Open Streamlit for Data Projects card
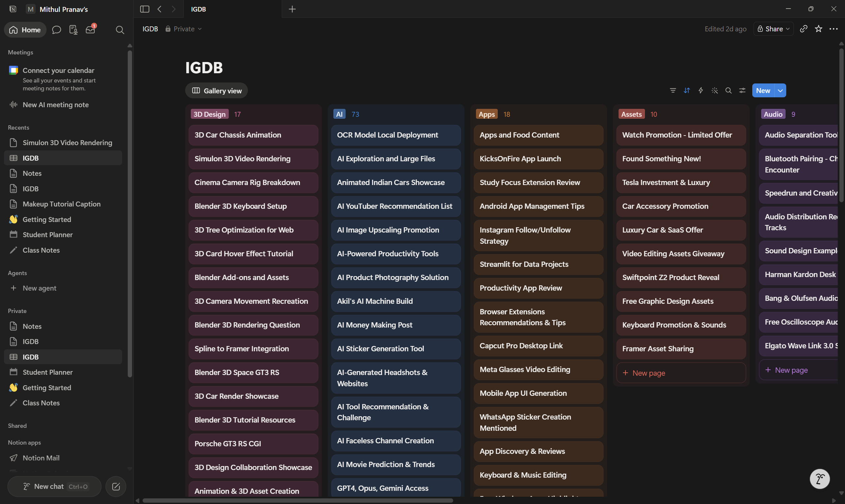 click(x=539, y=265)
